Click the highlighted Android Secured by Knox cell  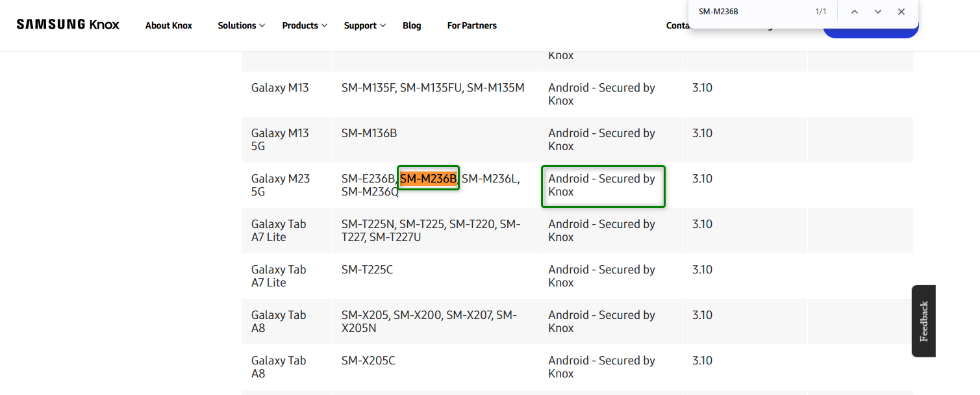[602, 185]
